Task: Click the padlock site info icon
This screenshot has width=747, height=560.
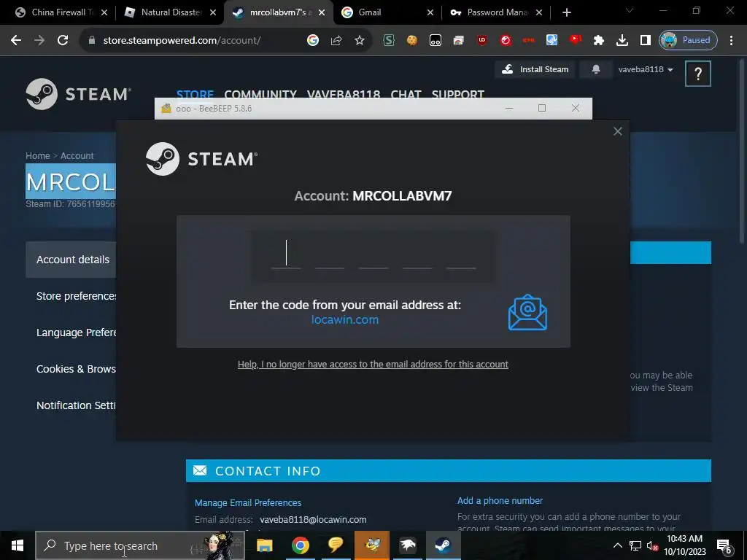Action: coord(92,41)
